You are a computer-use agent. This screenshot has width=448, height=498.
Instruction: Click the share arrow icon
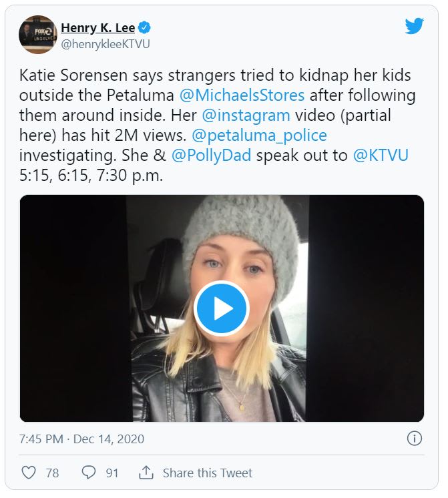tap(146, 473)
